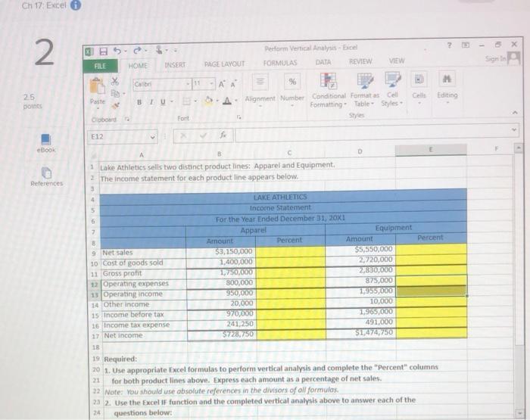Open the Cells group icon

[419, 79]
